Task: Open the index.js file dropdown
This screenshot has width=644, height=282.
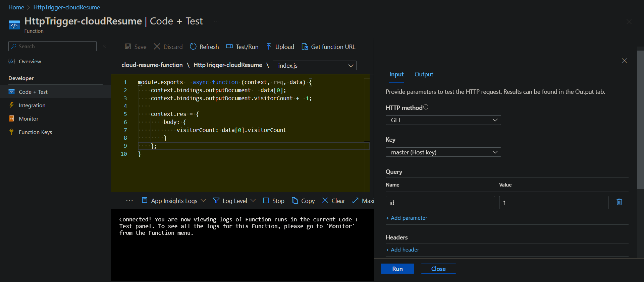Action: click(314, 65)
